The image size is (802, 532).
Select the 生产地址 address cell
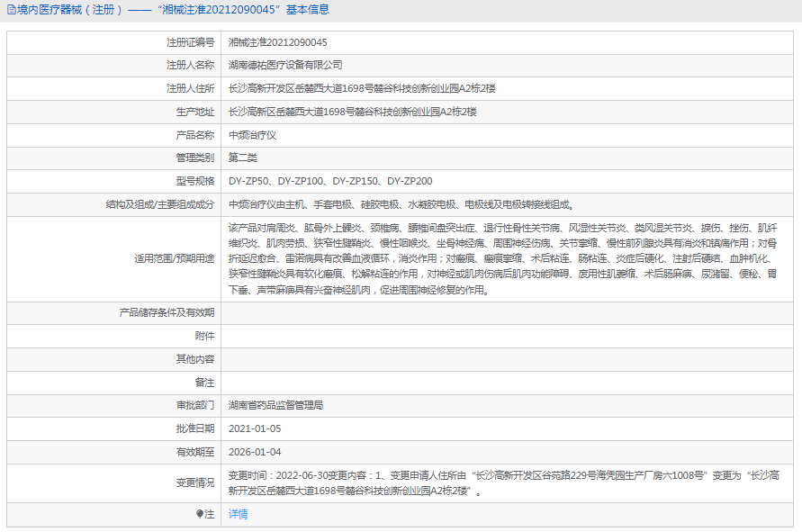coord(358,112)
